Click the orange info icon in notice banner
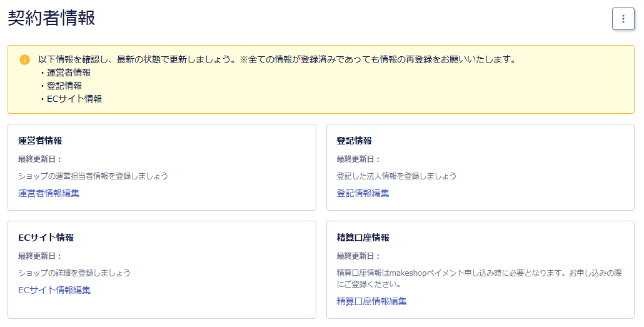 [24, 59]
